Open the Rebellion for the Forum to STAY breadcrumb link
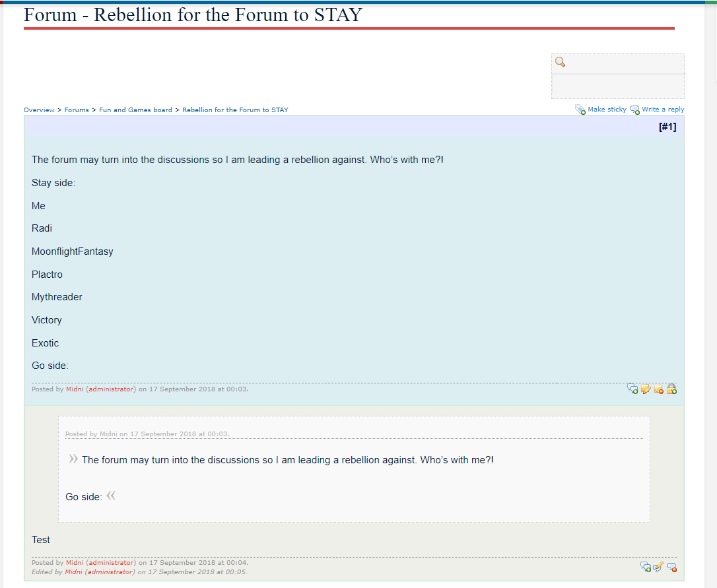 [x=235, y=110]
